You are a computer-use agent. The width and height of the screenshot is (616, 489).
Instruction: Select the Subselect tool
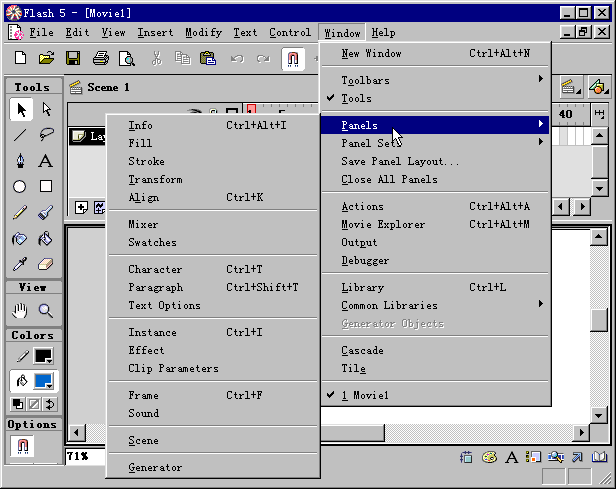(x=46, y=109)
